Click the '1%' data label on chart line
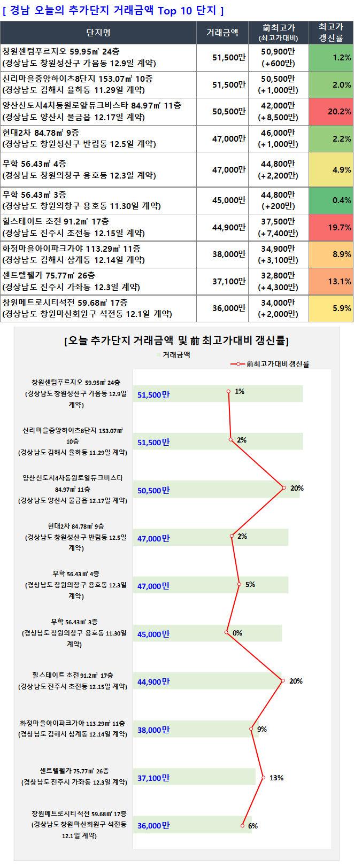 pyautogui.click(x=240, y=392)
